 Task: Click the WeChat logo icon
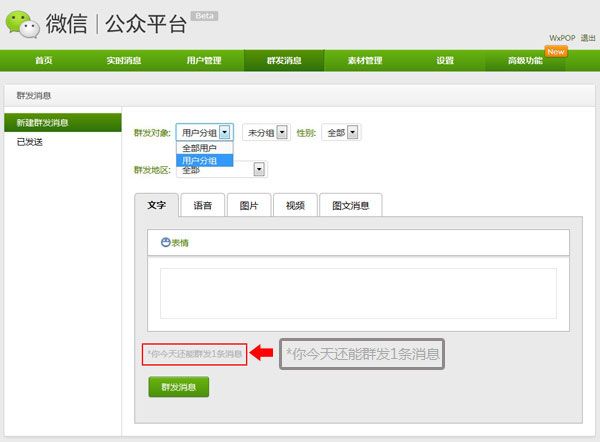point(23,24)
